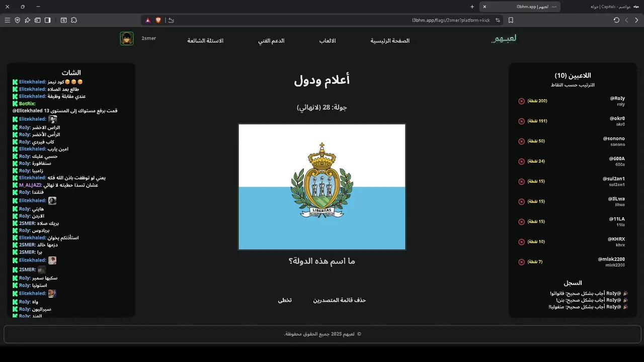The width and height of the screenshot is (644, 362).
Task: Remove player @okr0 with the red X
Action: click(521, 121)
